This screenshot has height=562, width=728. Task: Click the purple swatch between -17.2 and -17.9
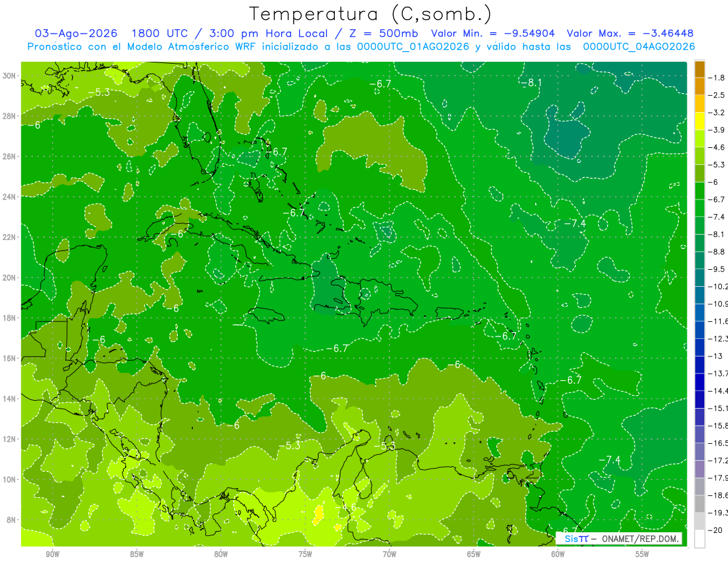point(699,469)
